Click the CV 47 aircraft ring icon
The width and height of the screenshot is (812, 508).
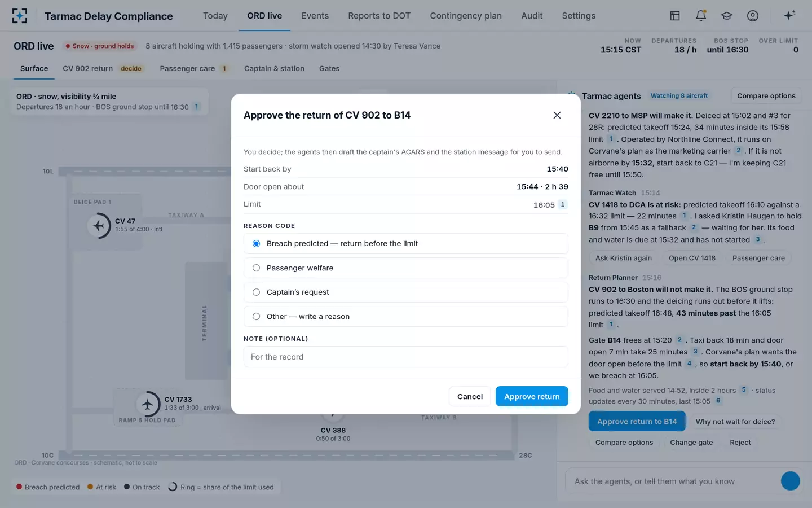pos(99,226)
